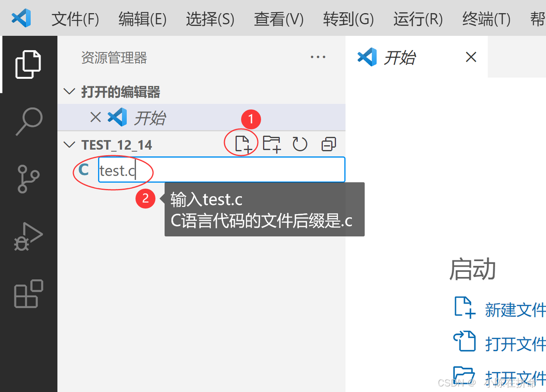Viewport: 546px width, 392px height.
Task: Close the 开始 tab
Action: [x=471, y=57]
